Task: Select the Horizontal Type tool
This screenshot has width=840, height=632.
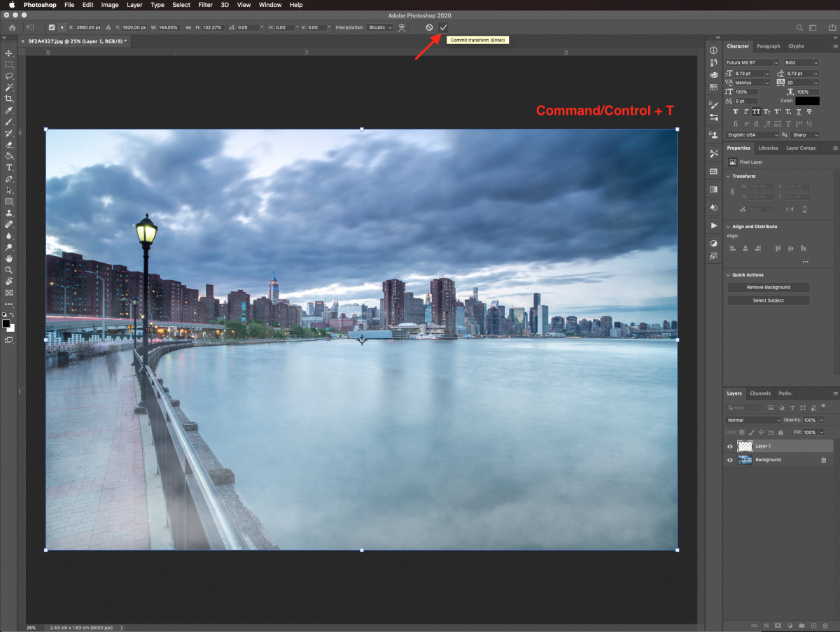Action: click(9, 167)
